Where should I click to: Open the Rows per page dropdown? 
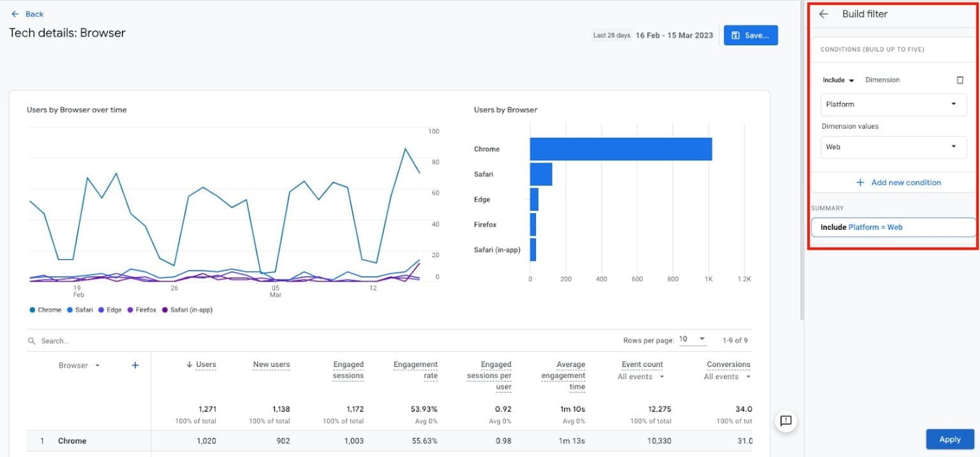click(x=693, y=339)
